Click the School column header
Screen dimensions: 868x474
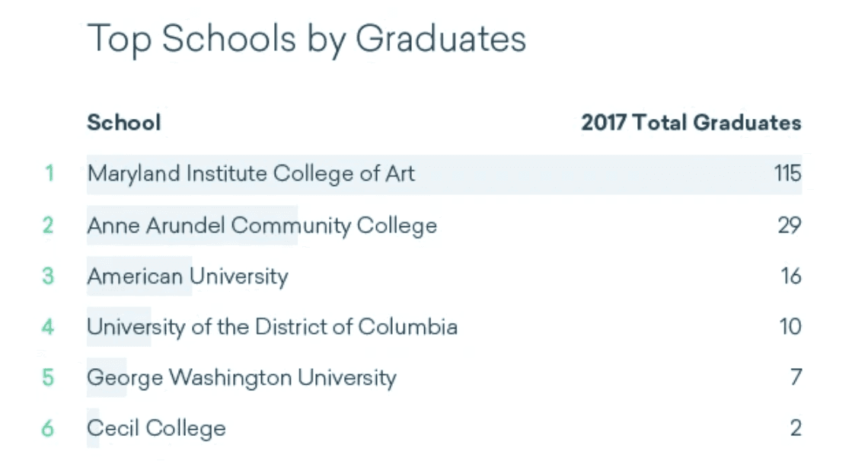pos(124,123)
